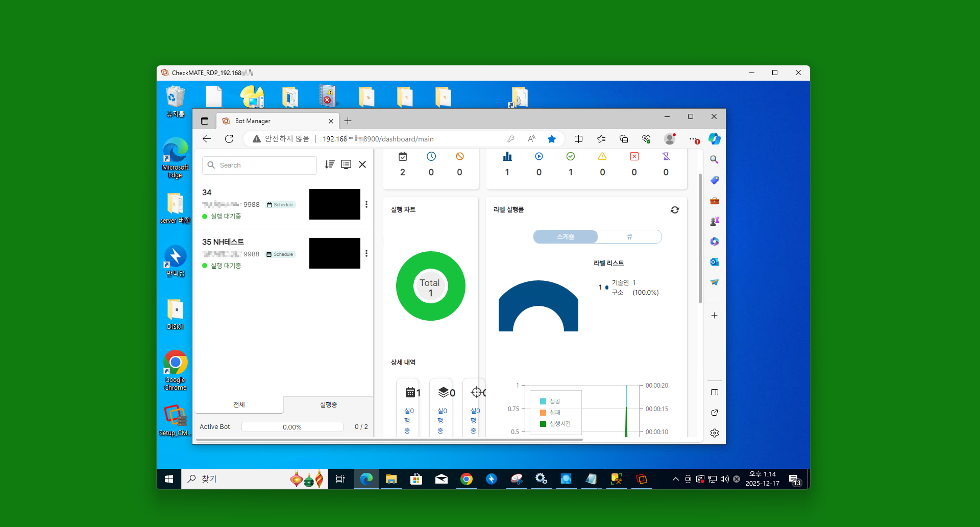
Task: Click the purple hourglass status icon
Action: click(x=666, y=156)
